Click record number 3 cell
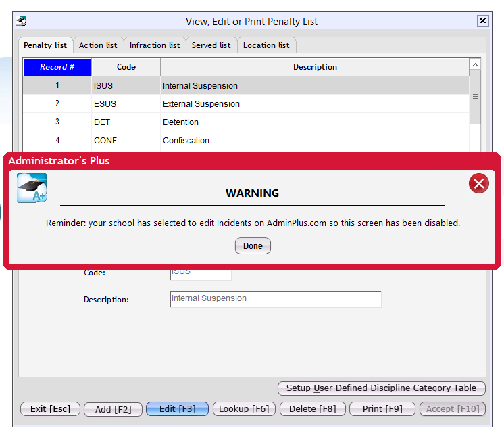504x445 pixels. 57,122
